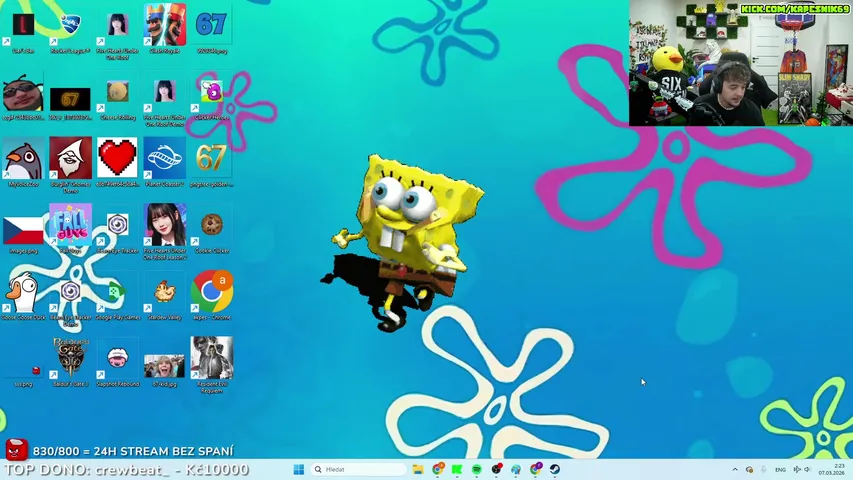Open the clock and date flyout
This screenshot has height=480, width=853.
832,469
